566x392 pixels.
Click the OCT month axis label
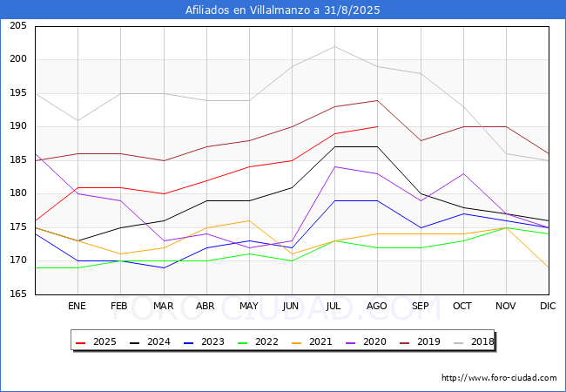click(x=462, y=306)
